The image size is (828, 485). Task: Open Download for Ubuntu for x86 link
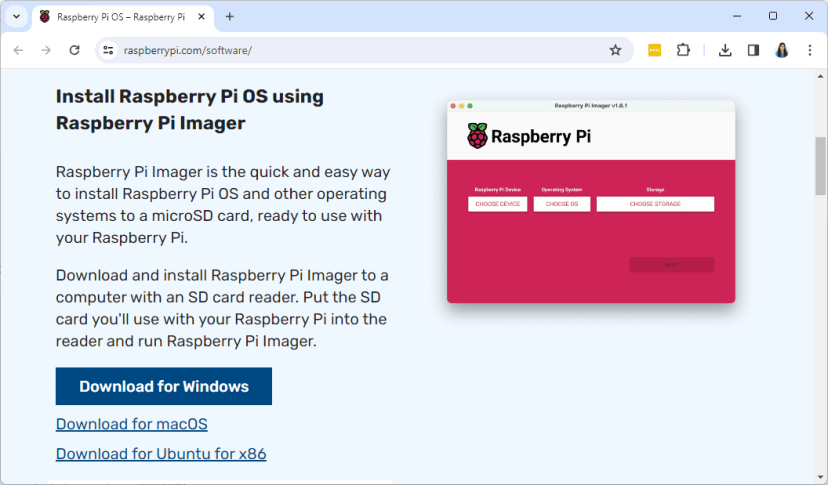(161, 454)
